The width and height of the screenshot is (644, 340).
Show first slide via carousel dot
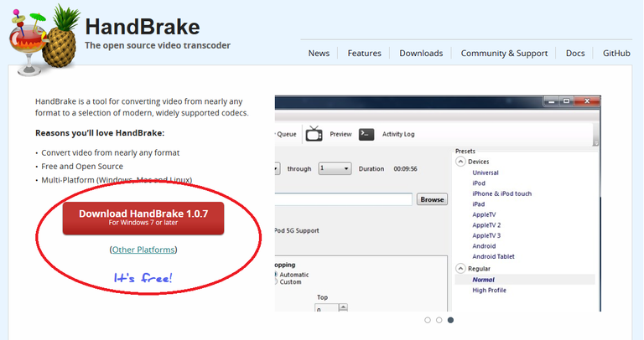pyautogui.click(x=428, y=320)
